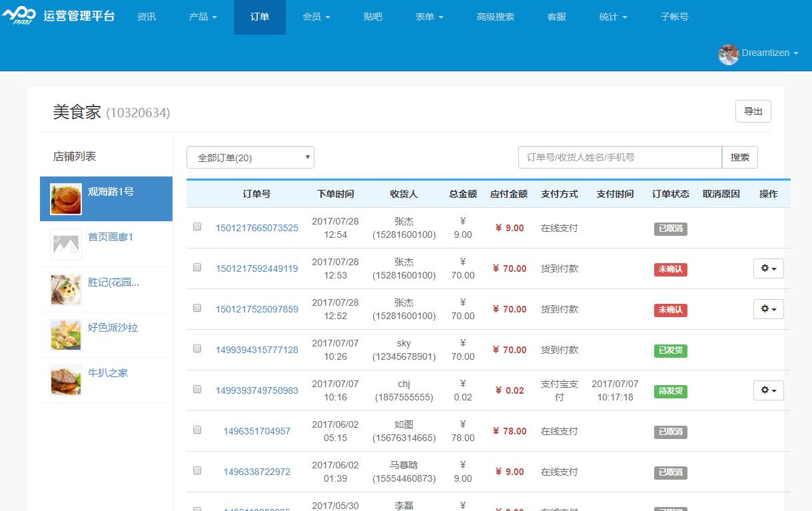The image size is (812, 511).
Task: Focus the order number search input field
Action: [x=619, y=158]
